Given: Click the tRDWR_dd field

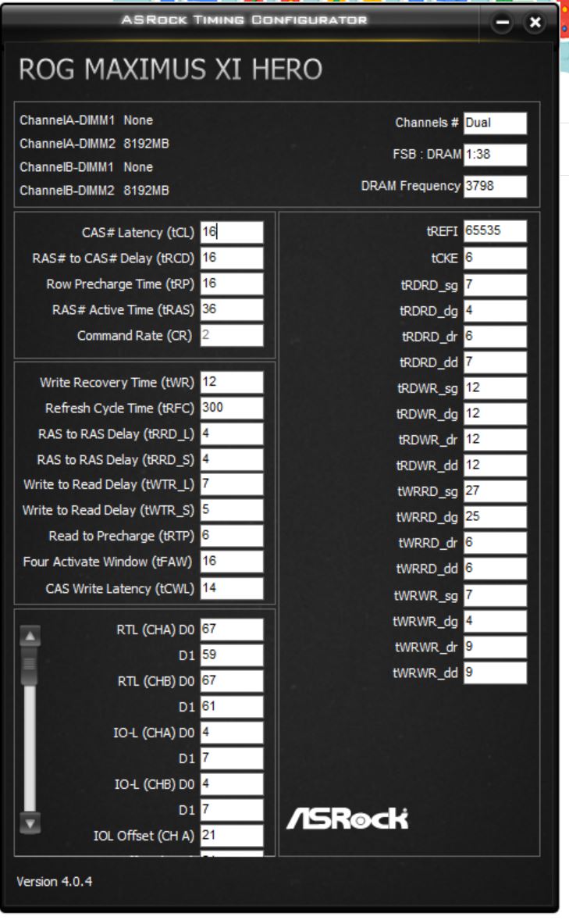Looking at the screenshot, I should [495, 466].
